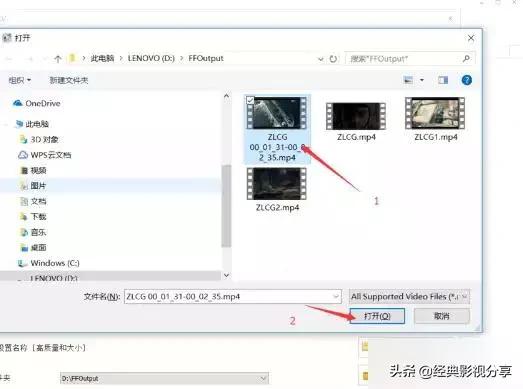This screenshot has height=389, width=523.
Task: Open WPS云文档 in the sidebar
Action: (x=44, y=155)
